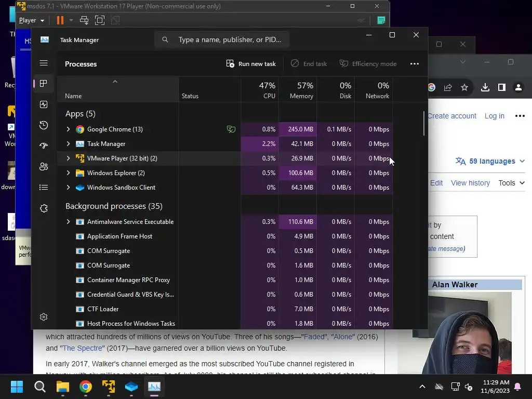Pause the virtual machine in VMware
The image size is (532, 399).
(60, 20)
